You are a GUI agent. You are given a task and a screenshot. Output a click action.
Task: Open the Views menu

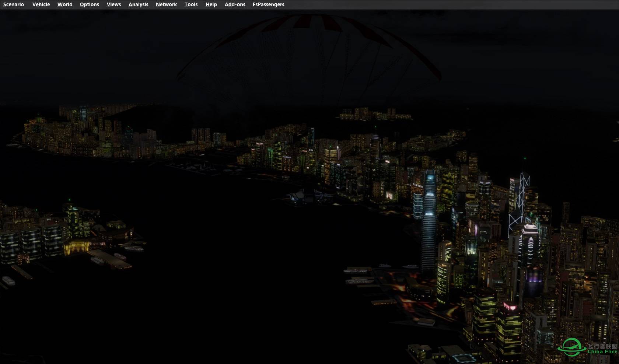pos(113,4)
